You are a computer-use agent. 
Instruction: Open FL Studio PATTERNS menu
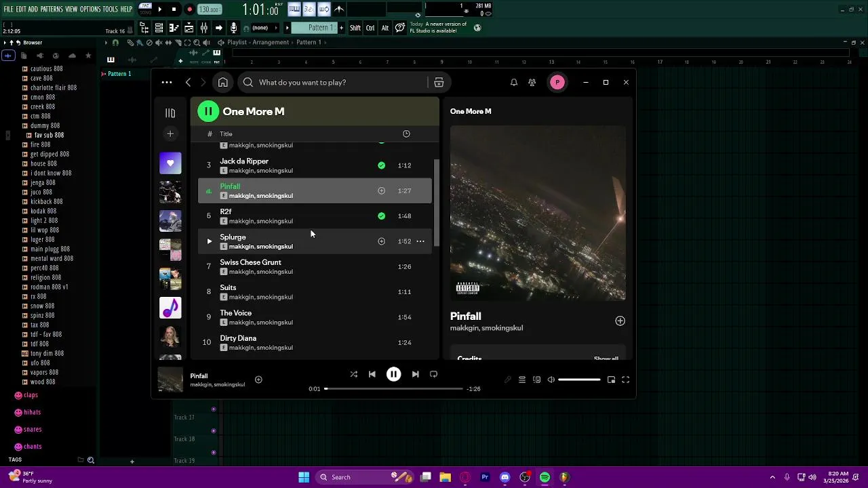52,9
